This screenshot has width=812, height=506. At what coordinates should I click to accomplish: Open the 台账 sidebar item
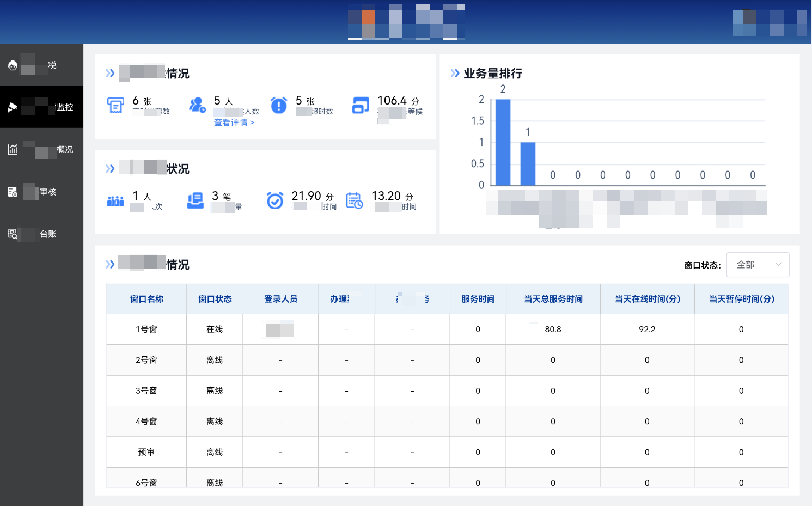(x=41, y=234)
